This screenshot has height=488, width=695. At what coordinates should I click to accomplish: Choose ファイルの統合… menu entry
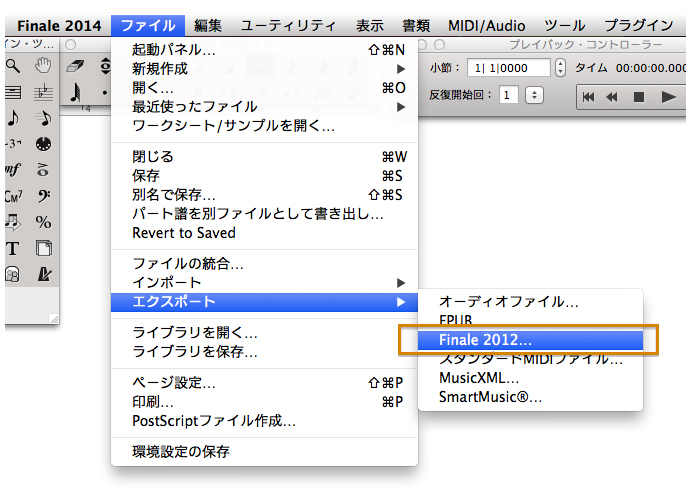[265, 264]
